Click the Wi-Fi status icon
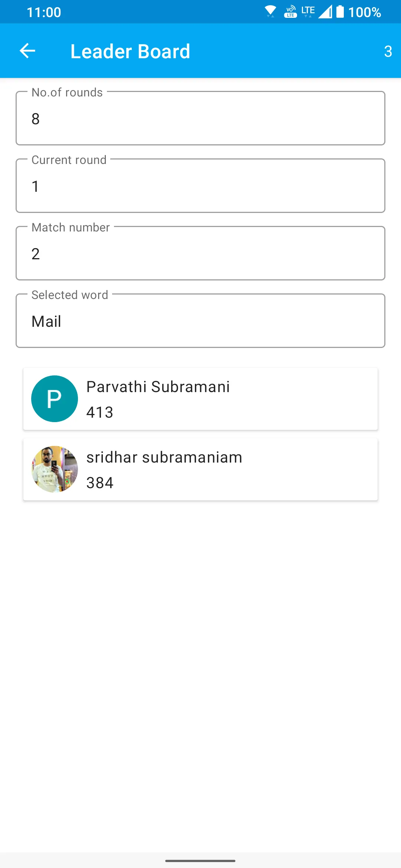This screenshot has width=401, height=868. pyautogui.click(x=270, y=12)
